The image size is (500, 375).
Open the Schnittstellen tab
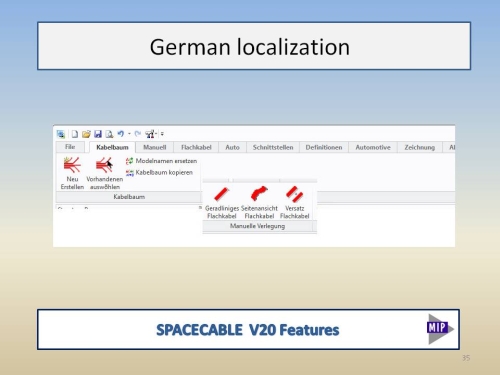(273, 147)
